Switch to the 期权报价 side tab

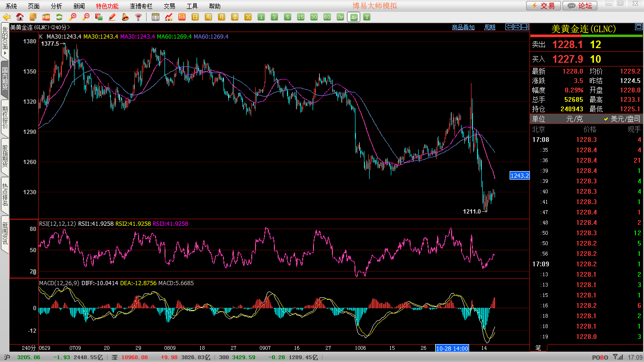[x=5, y=118]
